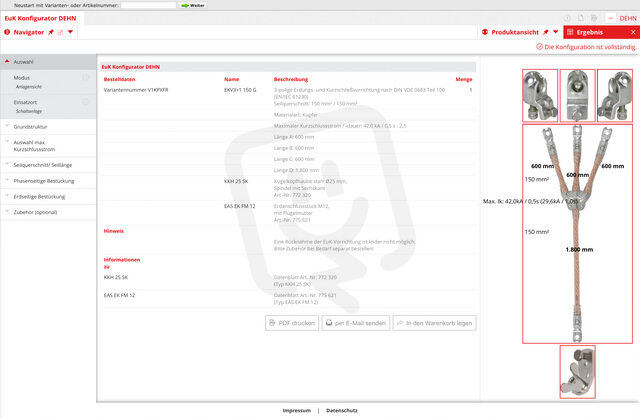Screen dimensions: 640x418
Task: Click the Hinweis heading
Action: pos(113,231)
